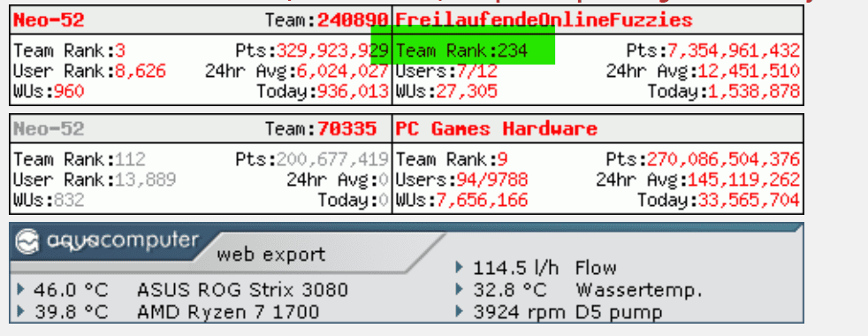This screenshot has width=868, height=336.
Task: Click Today value 936,013
Action: [x=354, y=91]
